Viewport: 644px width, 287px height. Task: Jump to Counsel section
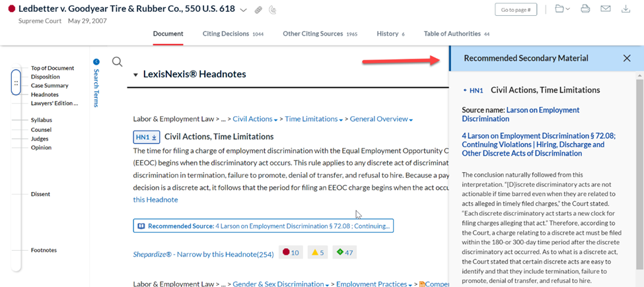point(41,129)
